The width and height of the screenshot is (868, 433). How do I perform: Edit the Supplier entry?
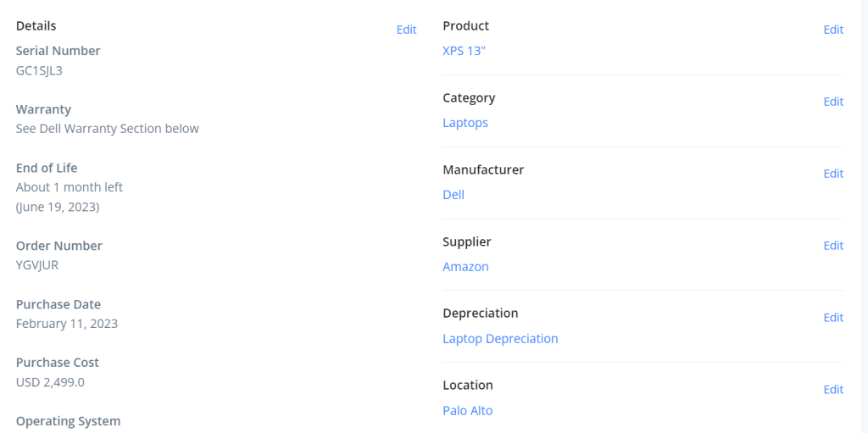(x=833, y=246)
